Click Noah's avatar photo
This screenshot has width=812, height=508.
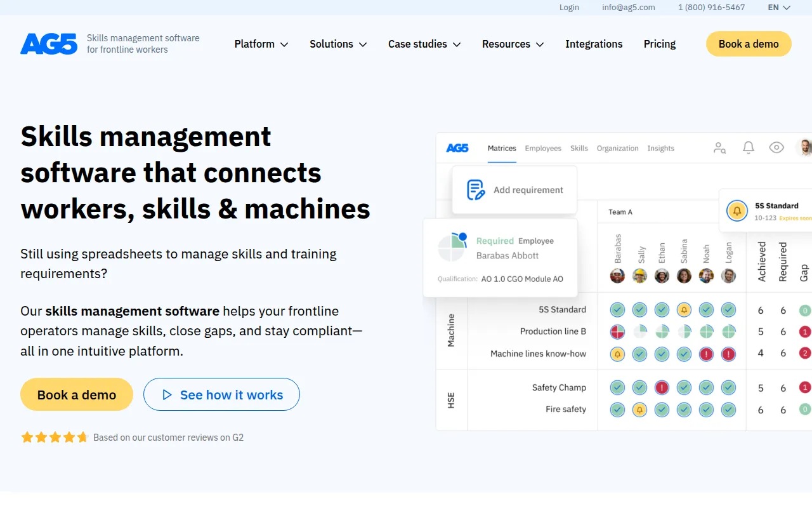point(707,276)
